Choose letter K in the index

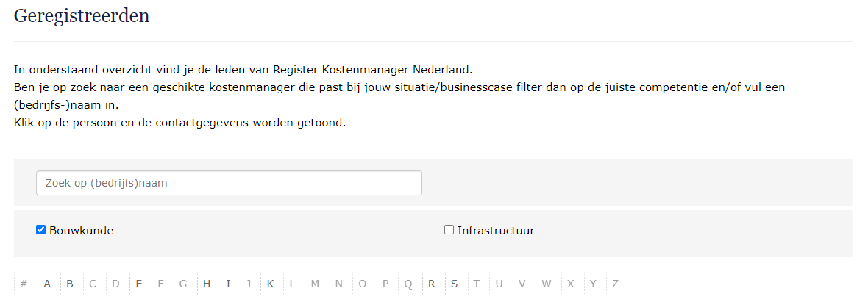tap(271, 284)
